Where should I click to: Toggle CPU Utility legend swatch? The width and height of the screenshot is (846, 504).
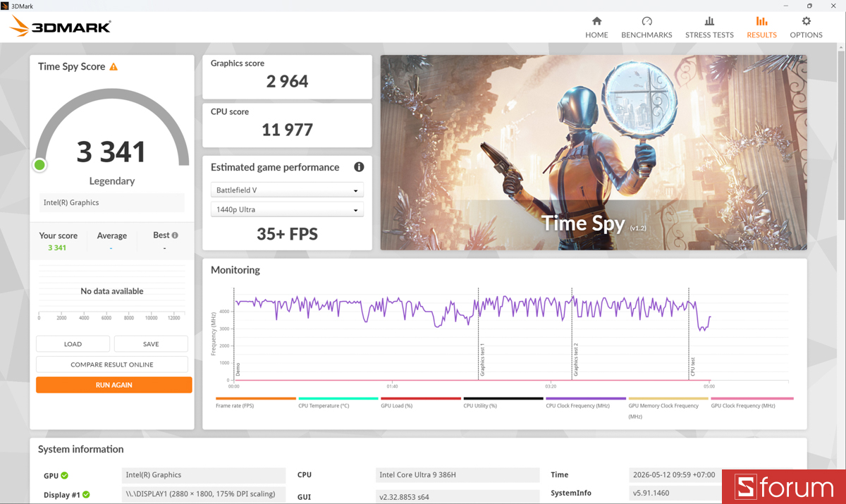pos(503,398)
